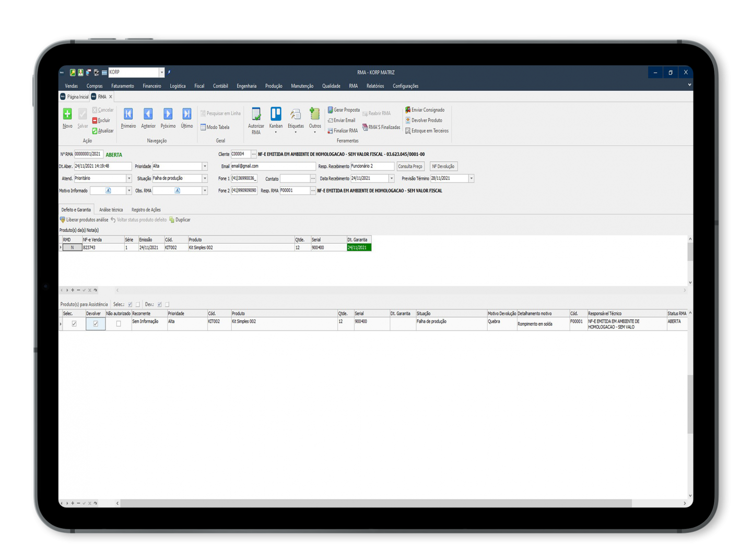Click the Novo green plus icon
This screenshot has width=752, height=560.
tap(67, 114)
